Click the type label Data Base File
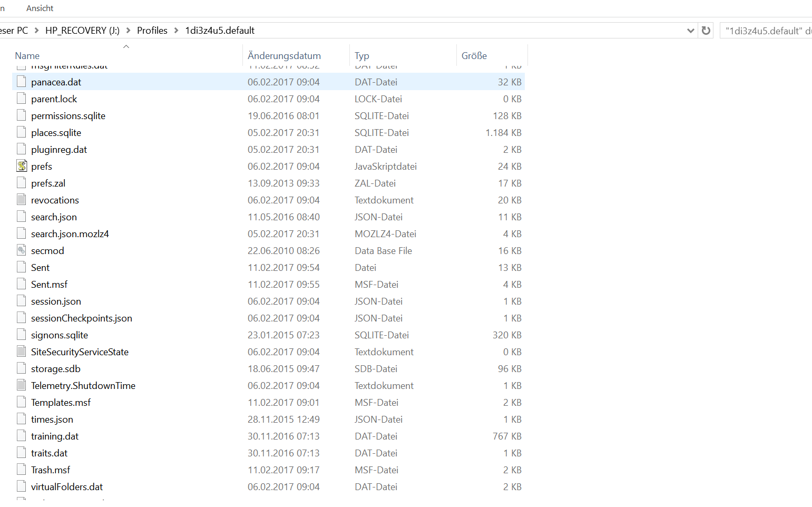Screen dimensions: 812x507 pyautogui.click(x=383, y=251)
